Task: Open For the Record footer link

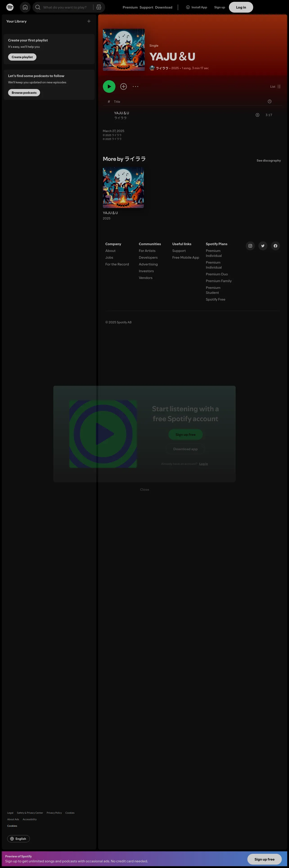Action: click(x=117, y=264)
